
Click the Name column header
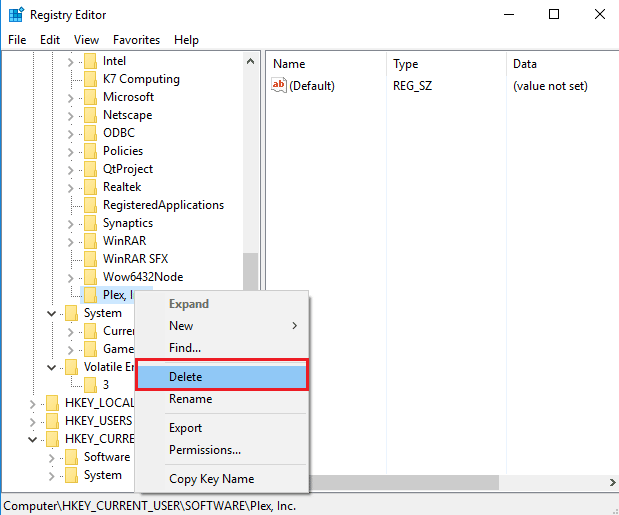point(326,64)
